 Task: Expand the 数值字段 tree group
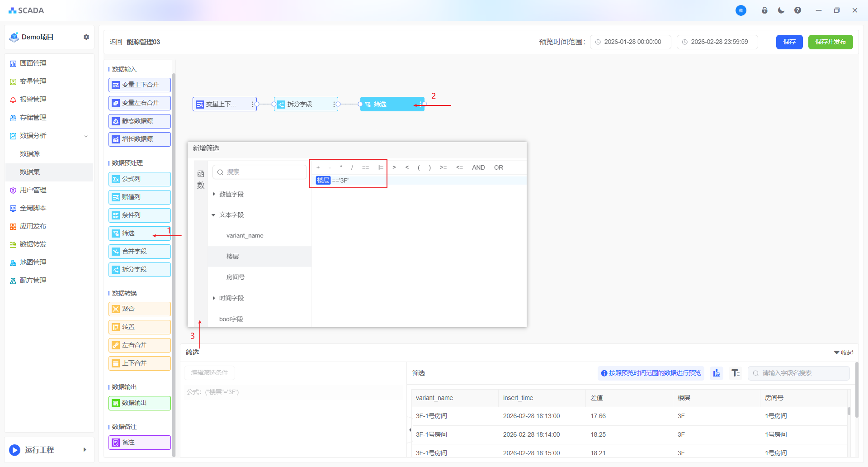point(214,194)
